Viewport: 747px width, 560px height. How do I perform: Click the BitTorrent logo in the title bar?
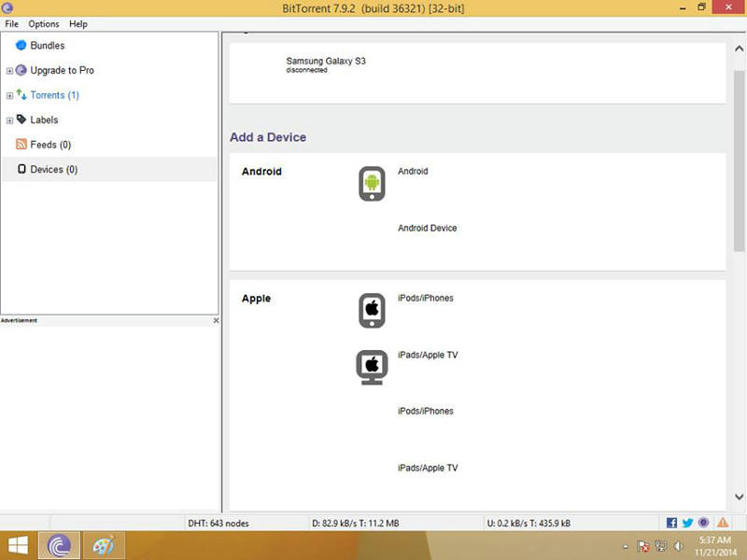7,7
